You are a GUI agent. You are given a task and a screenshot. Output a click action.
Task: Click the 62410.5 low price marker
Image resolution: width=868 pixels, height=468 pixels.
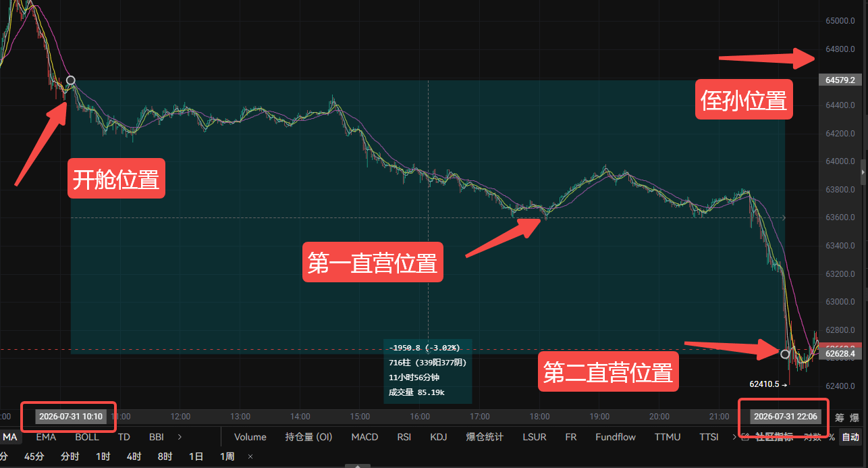(768, 384)
